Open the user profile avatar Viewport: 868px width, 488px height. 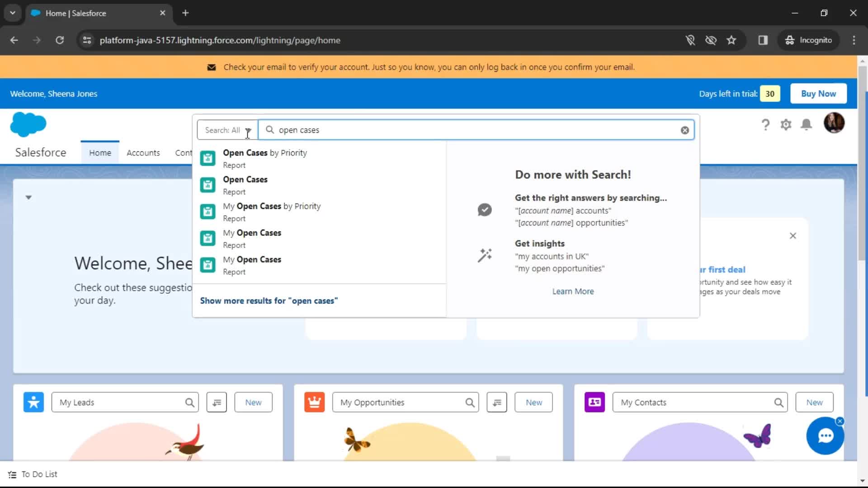[x=834, y=123]
